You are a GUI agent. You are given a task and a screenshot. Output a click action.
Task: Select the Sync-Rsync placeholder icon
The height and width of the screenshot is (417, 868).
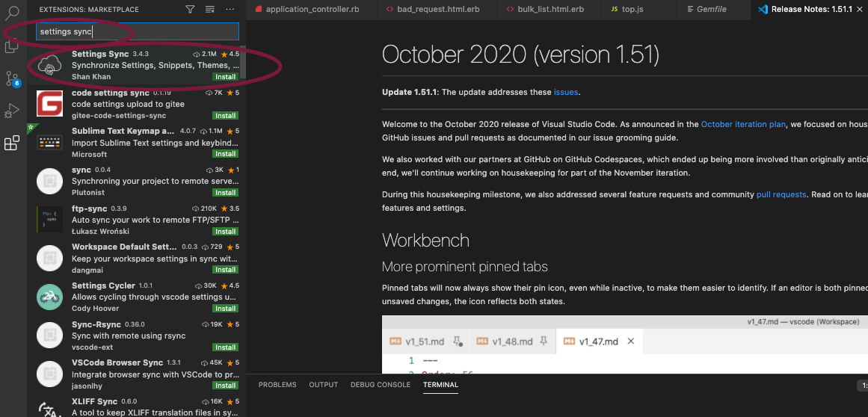[50, 335]
